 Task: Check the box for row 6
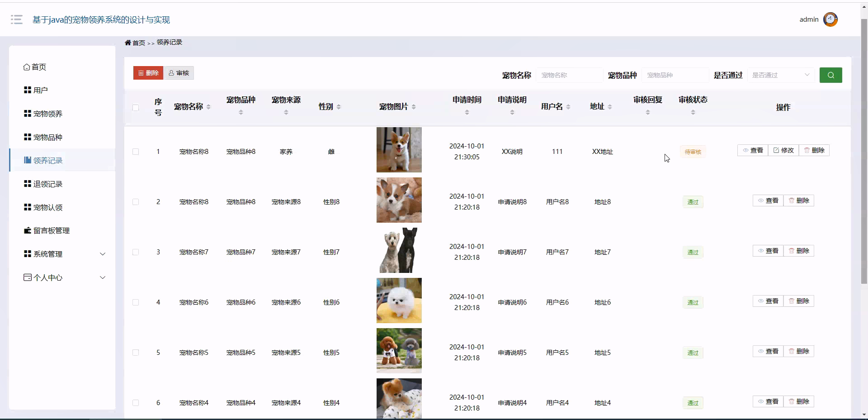136,403
